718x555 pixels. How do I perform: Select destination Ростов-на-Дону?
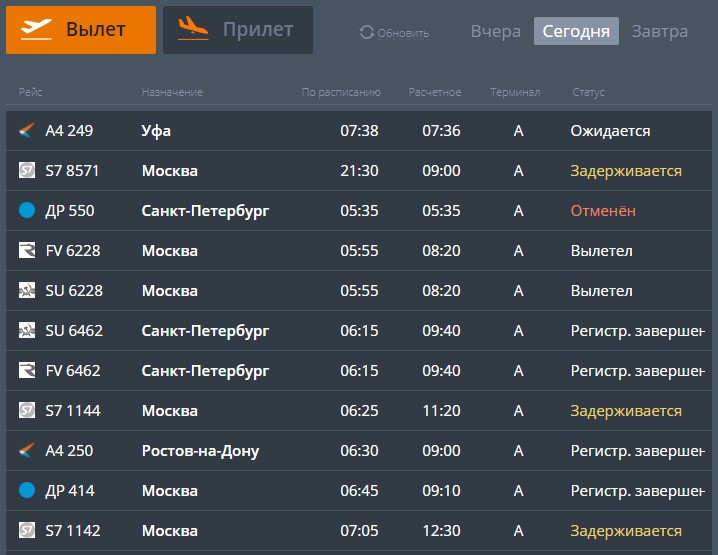point(200,451)
